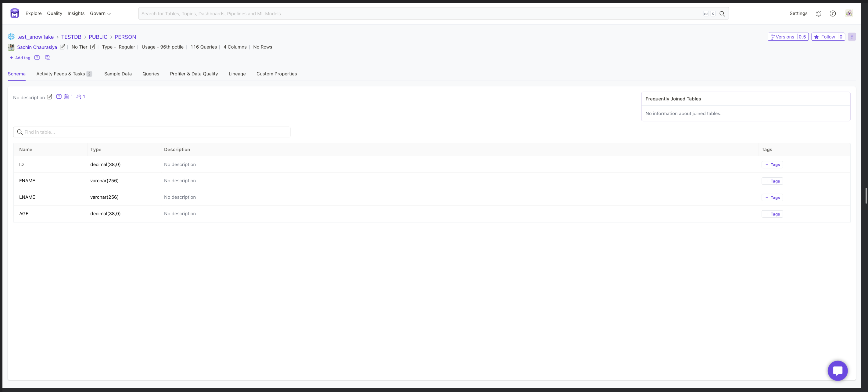The height and width of the screenshot is (392, 868).
Task: View conversations via chat icon with count 1
Action: coord(78,96)
